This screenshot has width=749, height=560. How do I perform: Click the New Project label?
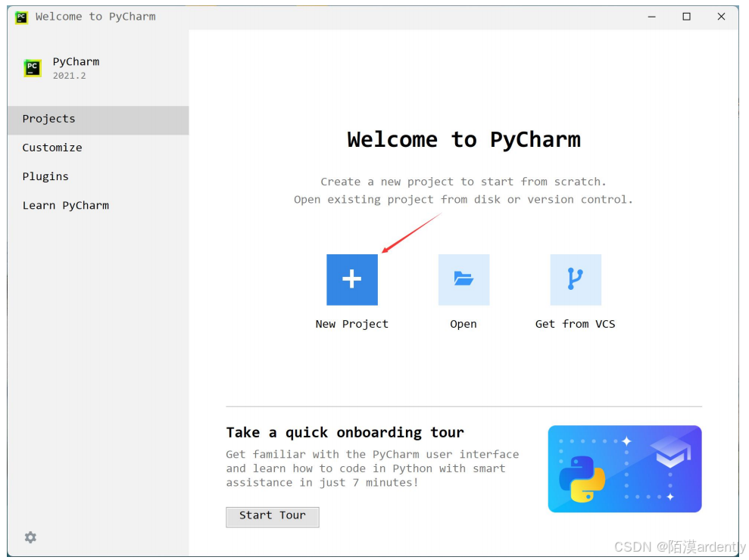[x=352, y=324]
